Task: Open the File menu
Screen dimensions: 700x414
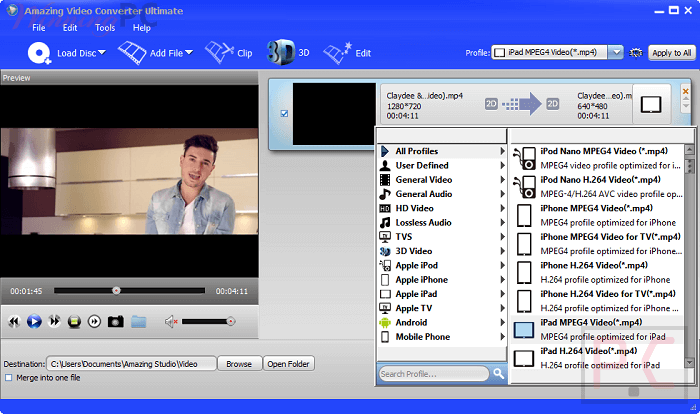Action: pos(38,28)
